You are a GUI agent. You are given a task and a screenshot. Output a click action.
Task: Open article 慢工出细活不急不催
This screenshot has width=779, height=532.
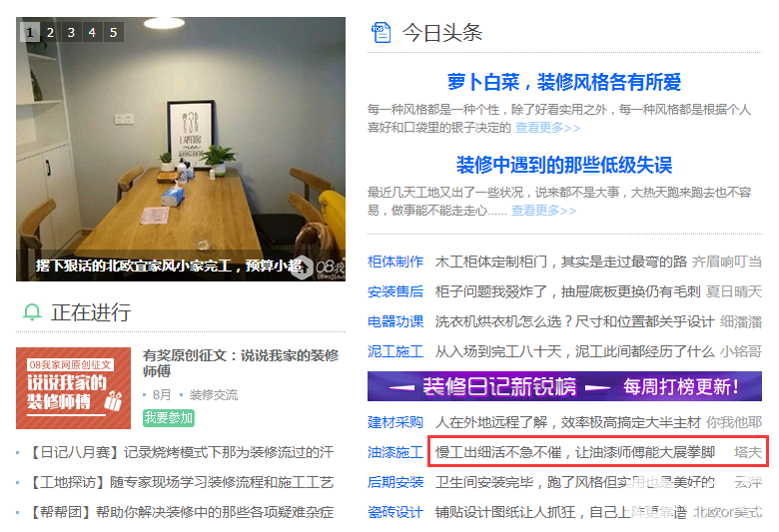[x=575, y=452]
